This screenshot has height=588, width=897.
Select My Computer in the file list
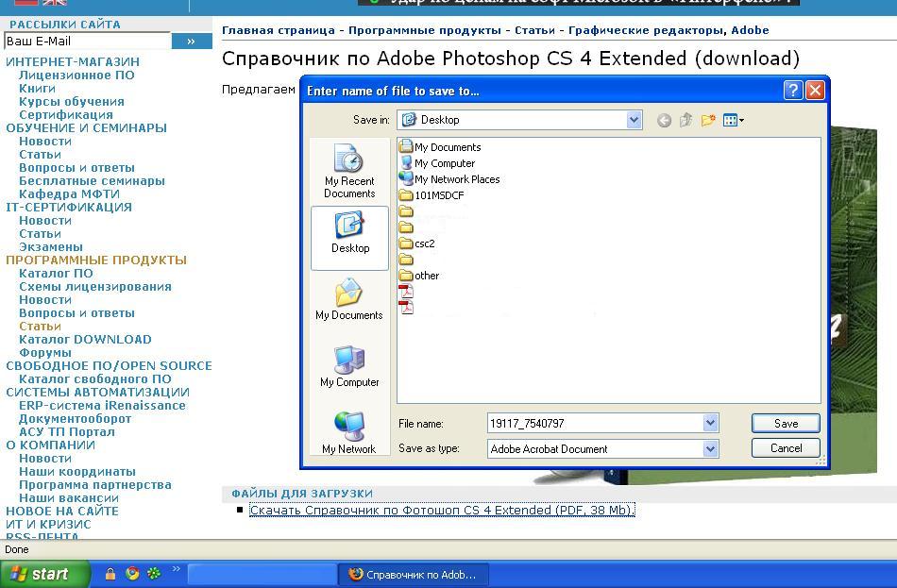click(437, 163)
